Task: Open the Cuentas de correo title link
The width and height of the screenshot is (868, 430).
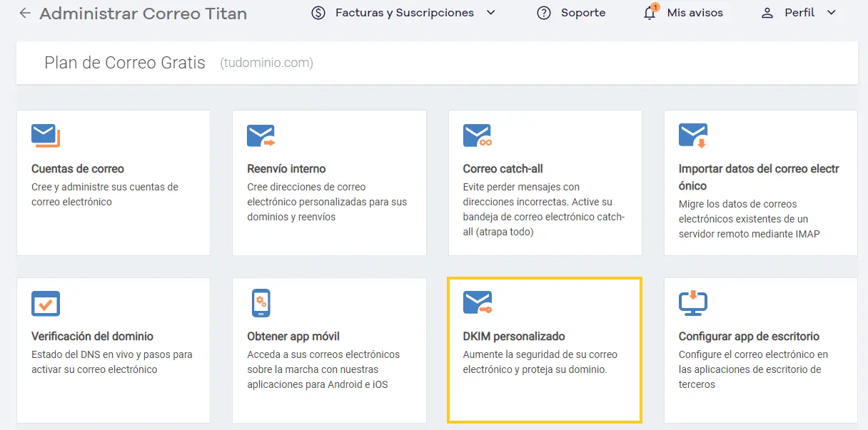Action: click(78, 169)
